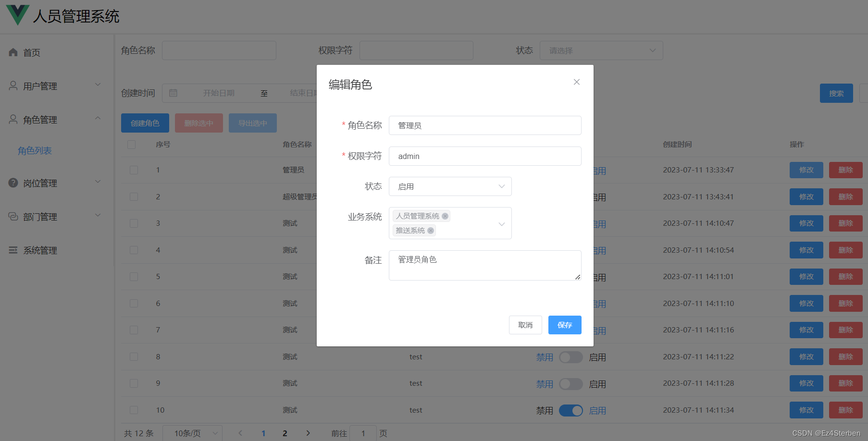Click the 超级管理员 role name cell
This screenshot has height=441, width=868.
(300, 197)
